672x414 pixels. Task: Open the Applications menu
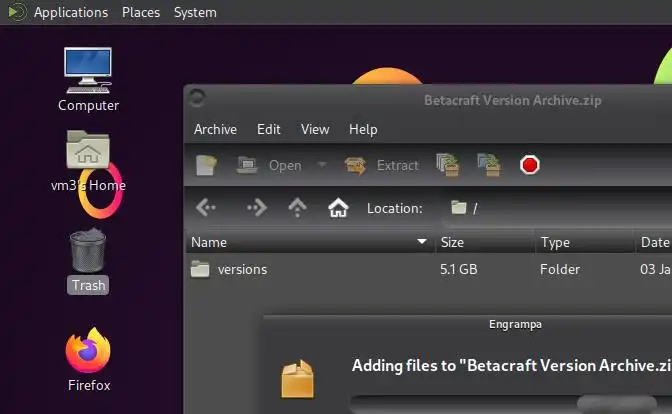[71, 12]
